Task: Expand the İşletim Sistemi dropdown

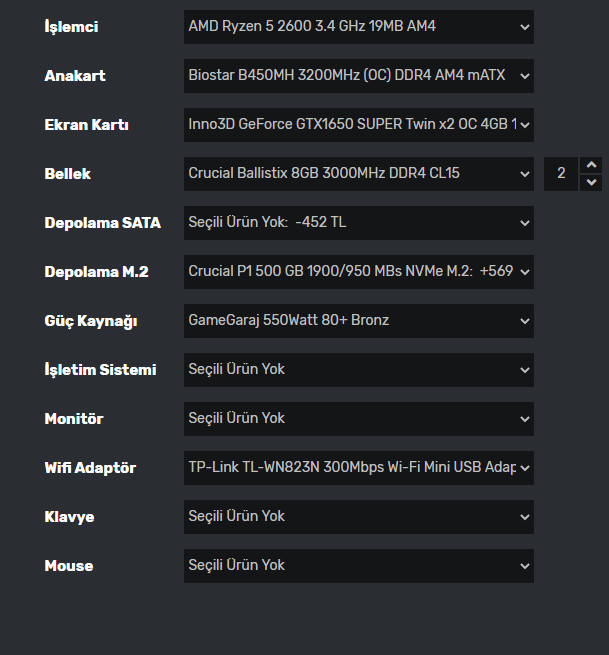Action: tap(358, 370)
